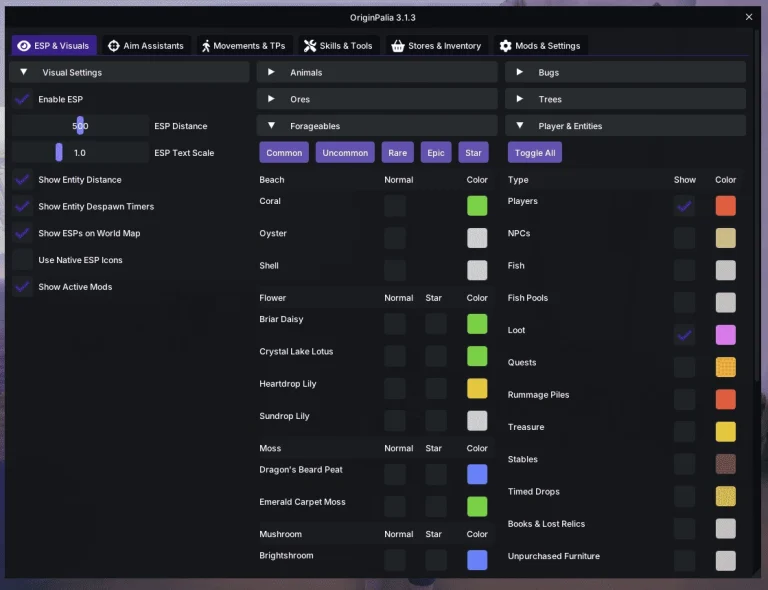Click the eye icon on ESP & Visuals tab
Screen dimensions: 768x590
pyautogui.click(x=24, y=46)
